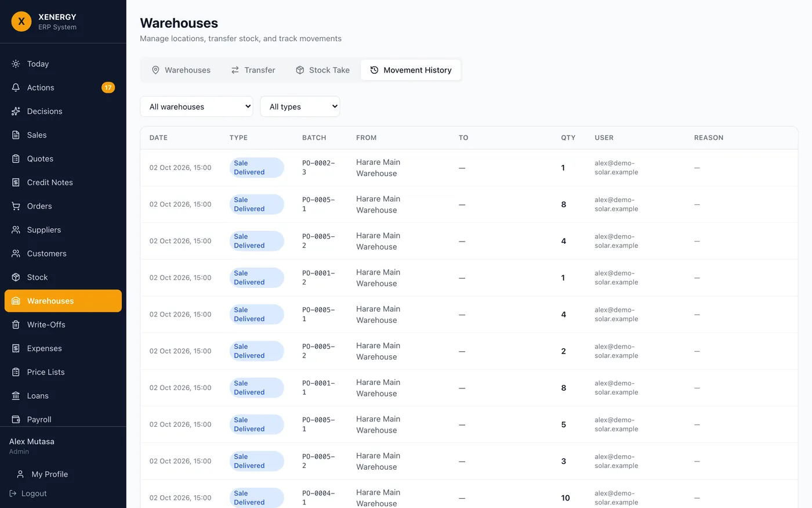Click batch PO-0002-3 cell

tap(318, 168)
